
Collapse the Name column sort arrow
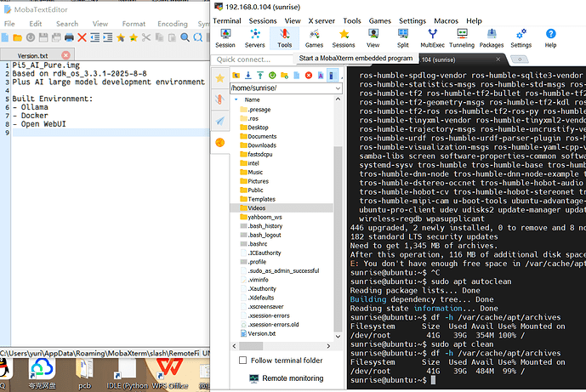236,99
